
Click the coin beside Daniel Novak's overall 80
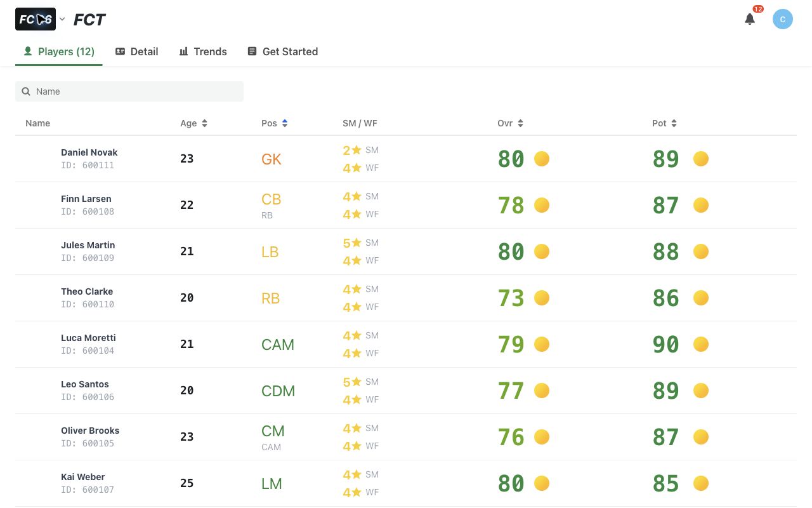(542, 159)
